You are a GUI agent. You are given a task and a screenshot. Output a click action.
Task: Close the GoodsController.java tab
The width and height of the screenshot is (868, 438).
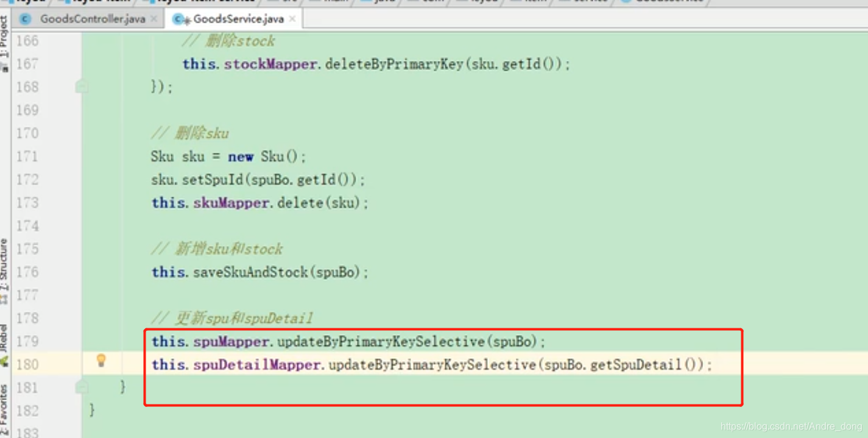pyautogui.click(x=154, y=19)
